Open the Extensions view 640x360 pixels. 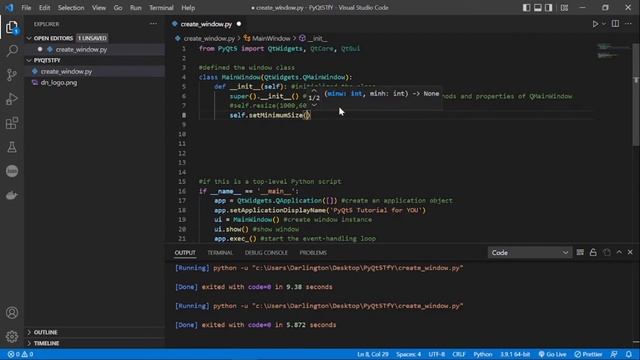click(x=12, y=123)
